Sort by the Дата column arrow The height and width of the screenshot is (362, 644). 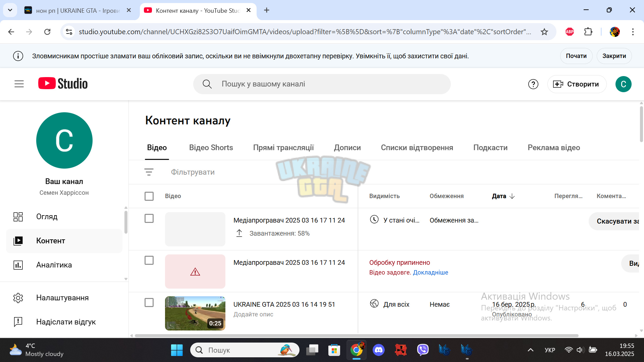[512, 196]
